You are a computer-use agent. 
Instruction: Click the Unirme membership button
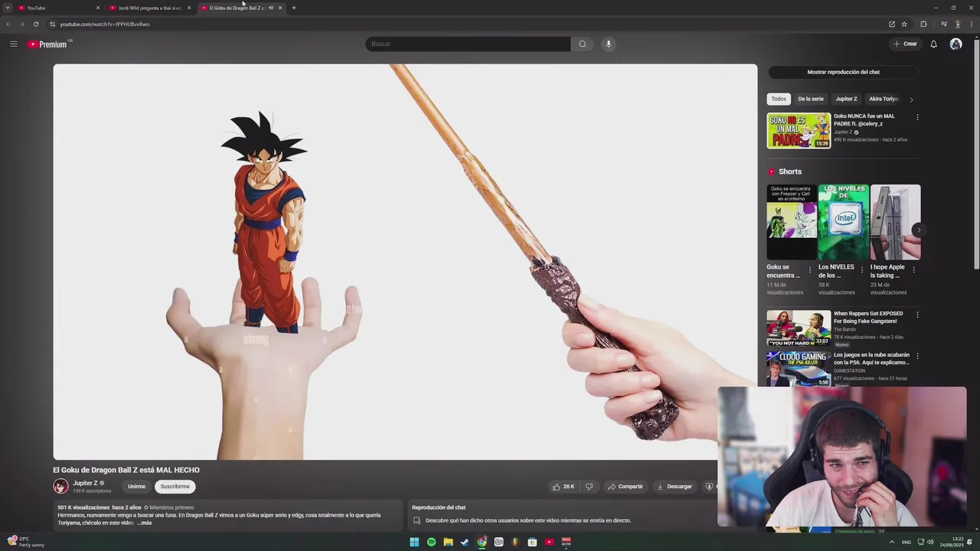136,487
